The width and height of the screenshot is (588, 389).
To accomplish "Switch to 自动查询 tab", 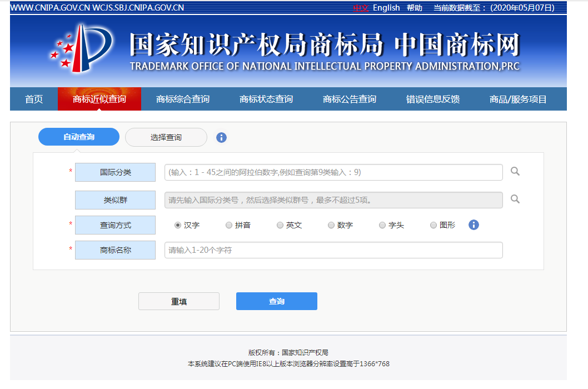I will [x=79, y=137].
